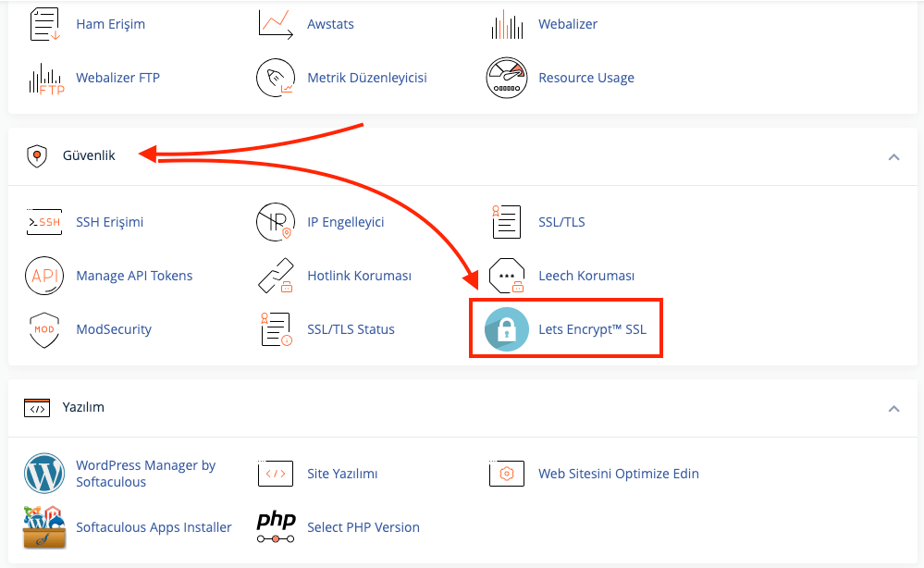This screenshot has width=924, height=568.
Task: Click the Manage API Tokens icon
Action: (43, 276)
